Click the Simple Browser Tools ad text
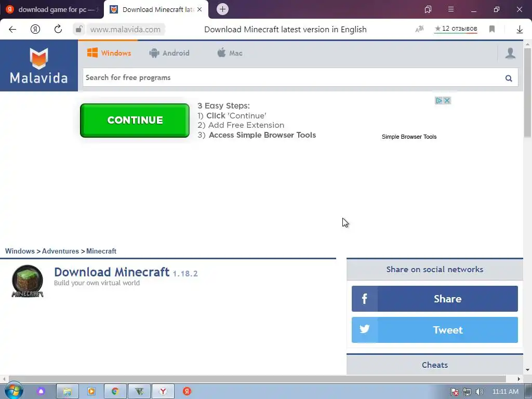This screenshot has height=399, width=532. 409,137
